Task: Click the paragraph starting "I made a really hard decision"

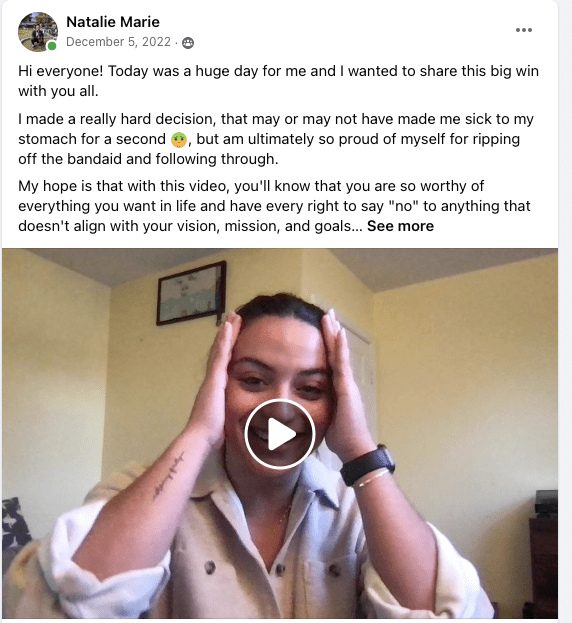Action: [x=276, y=139]
